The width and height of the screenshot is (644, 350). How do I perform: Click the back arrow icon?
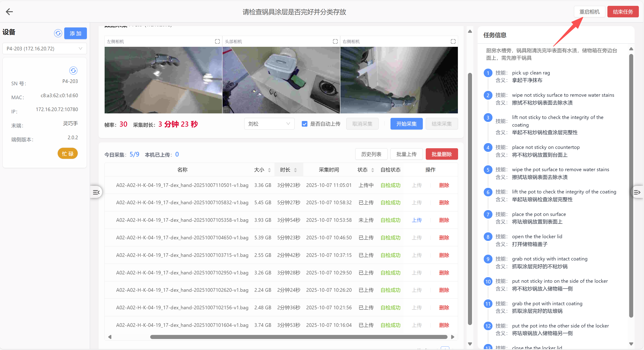point(9,11)
